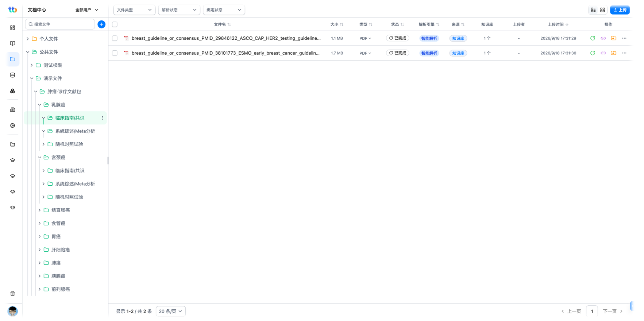Image resolution: width=644 pixels, height=321 pixels.
Task: Go to 下一页 next page
Action: 613,311
